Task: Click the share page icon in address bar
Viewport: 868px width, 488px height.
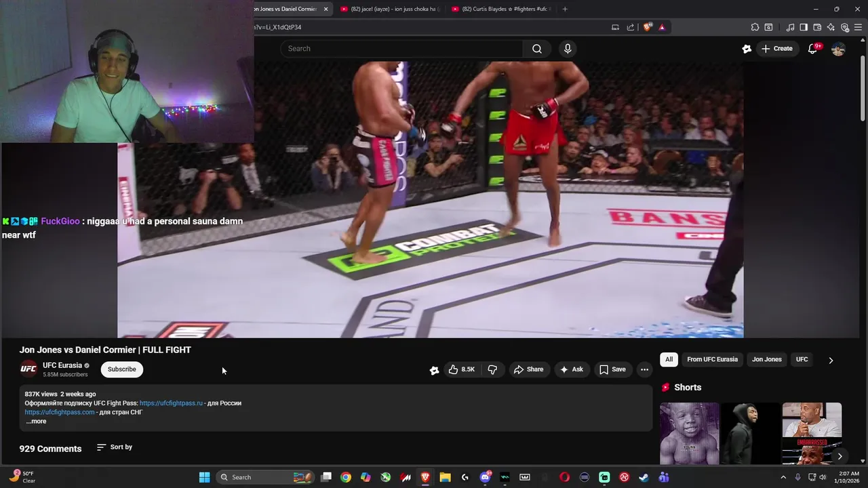Action: click(x=631, y=27)
